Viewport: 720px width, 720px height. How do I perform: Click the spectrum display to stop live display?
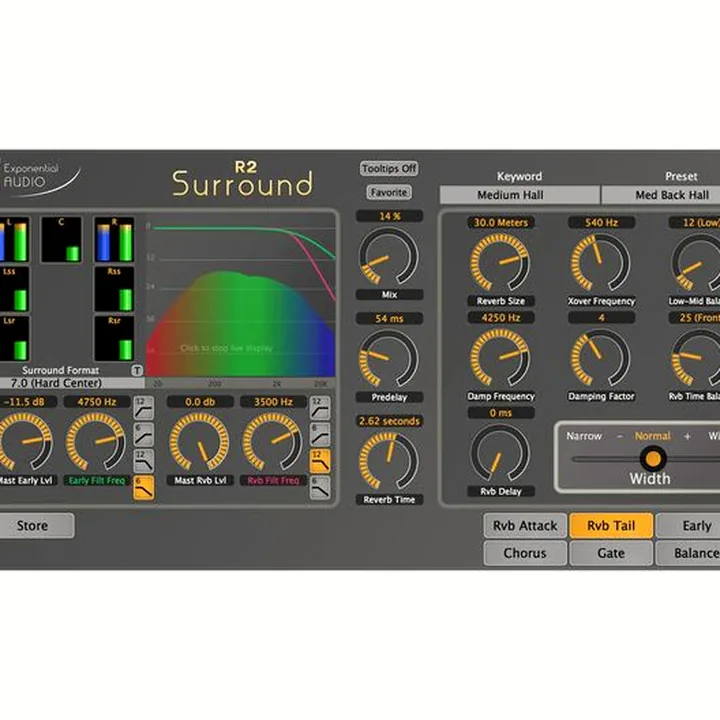(x=240, y=296)
